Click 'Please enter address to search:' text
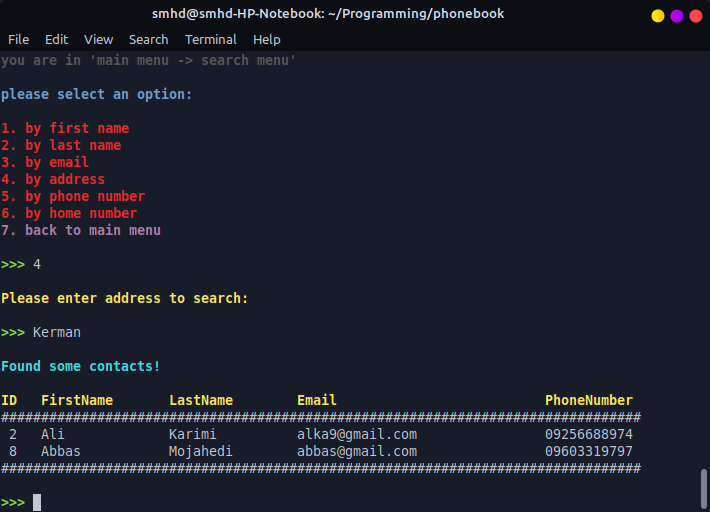710x512 pixels. click(125, 298)
